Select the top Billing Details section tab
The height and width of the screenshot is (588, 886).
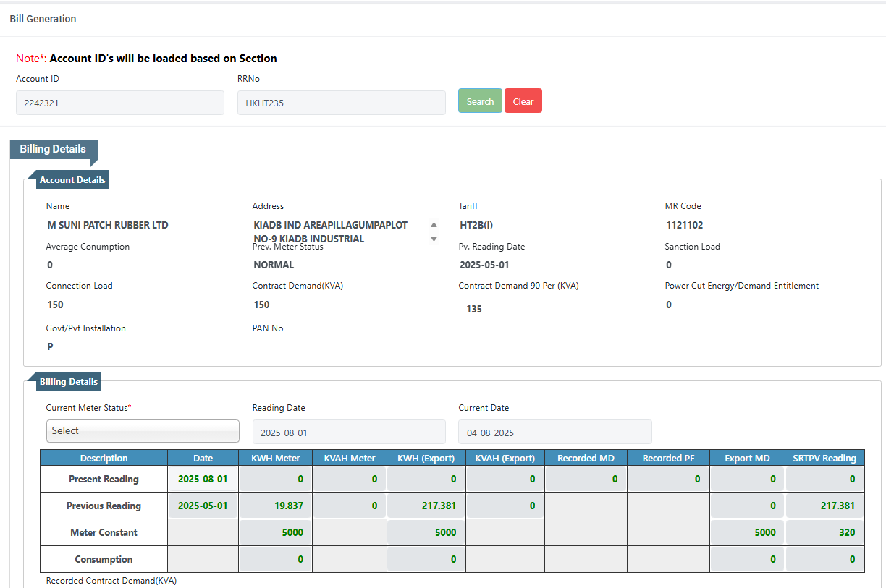(53, 149)
